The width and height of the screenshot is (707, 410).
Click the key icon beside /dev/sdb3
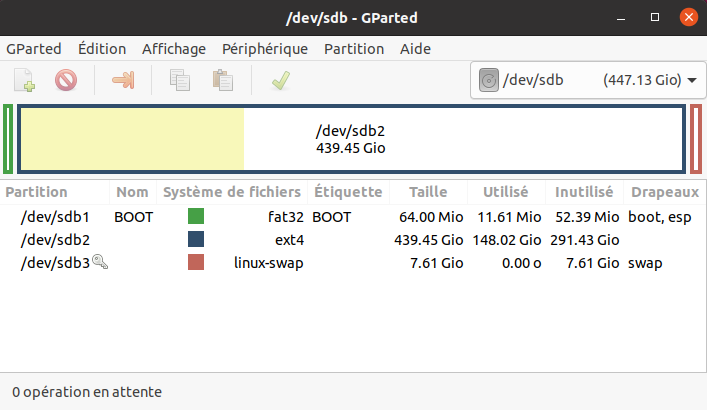point(99,262)
